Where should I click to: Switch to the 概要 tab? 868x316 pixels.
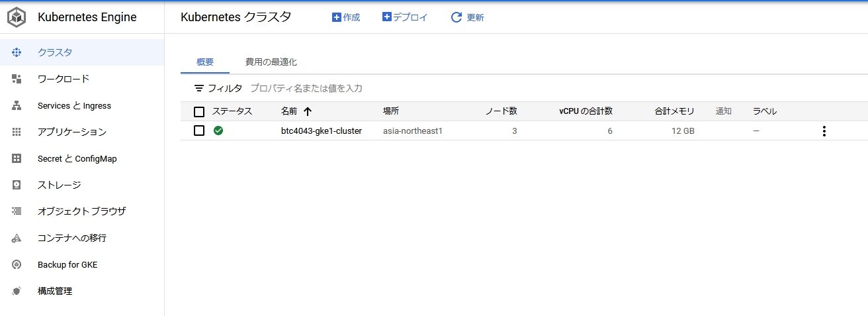coord(205,62)
